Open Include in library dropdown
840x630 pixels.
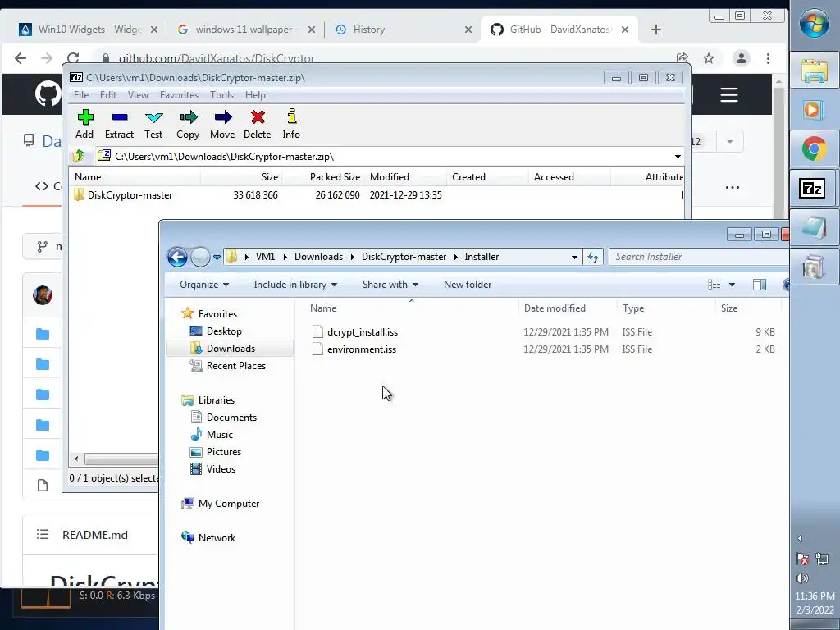[x=295, y=285]
